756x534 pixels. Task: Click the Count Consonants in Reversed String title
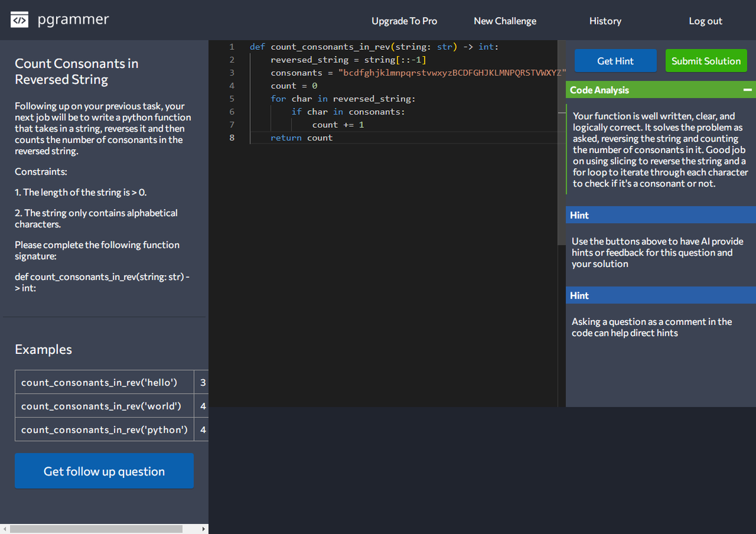pos(76,71)
